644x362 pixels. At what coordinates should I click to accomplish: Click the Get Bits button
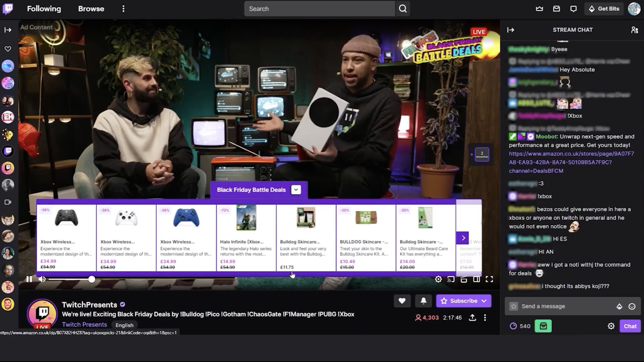604,9
